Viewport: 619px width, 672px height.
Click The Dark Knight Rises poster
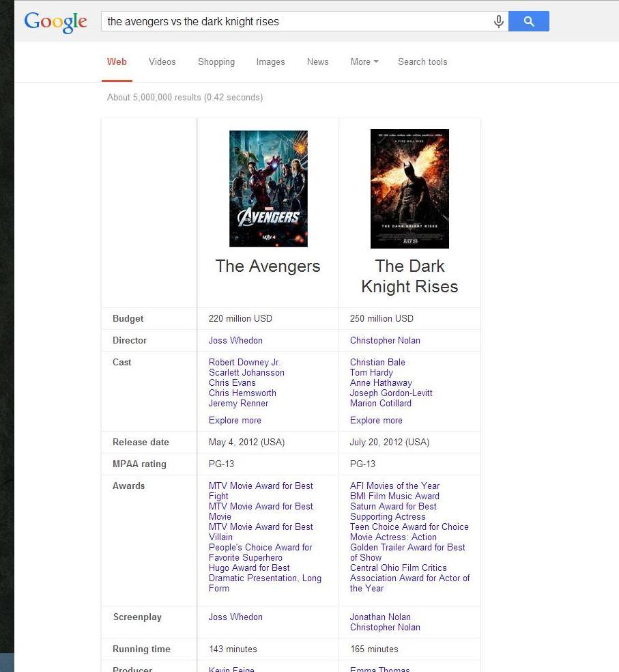(x=409, y=188)
